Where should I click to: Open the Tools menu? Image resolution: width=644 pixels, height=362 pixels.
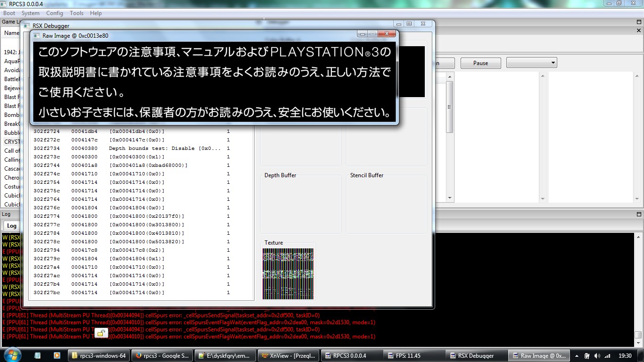click(76, 13)
